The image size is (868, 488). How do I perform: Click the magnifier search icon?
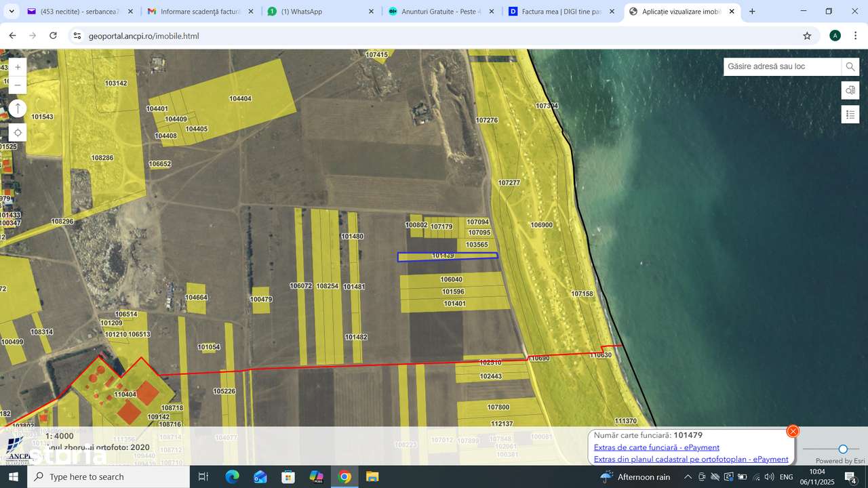coord(850,66)
